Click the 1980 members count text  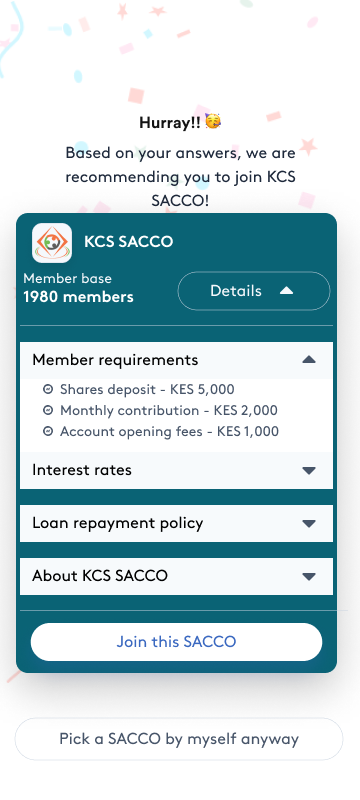(79, 297)
